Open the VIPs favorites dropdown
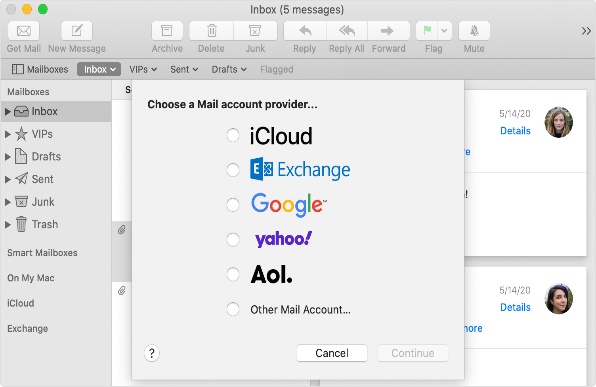The height and width of the screenshot is (387, 596). (143, 70)
